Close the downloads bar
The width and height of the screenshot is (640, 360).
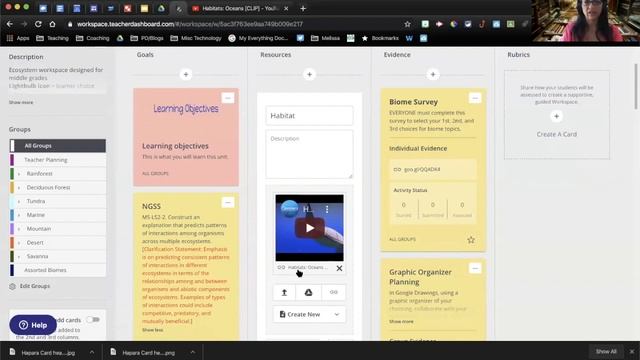pyautogui.click(x=632, y=351)
